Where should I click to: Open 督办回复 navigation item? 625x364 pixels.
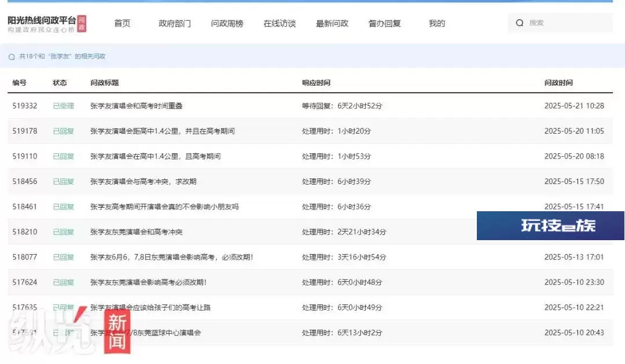385,24
